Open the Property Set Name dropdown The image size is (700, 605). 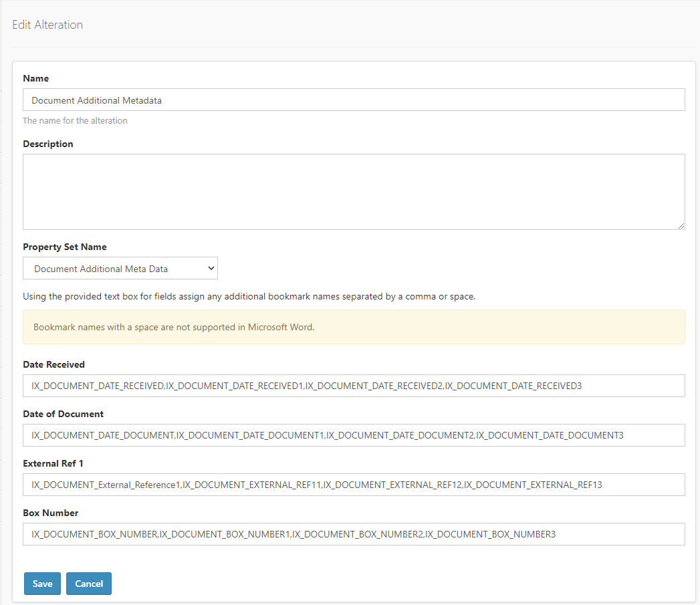click(x=120, y=269)
